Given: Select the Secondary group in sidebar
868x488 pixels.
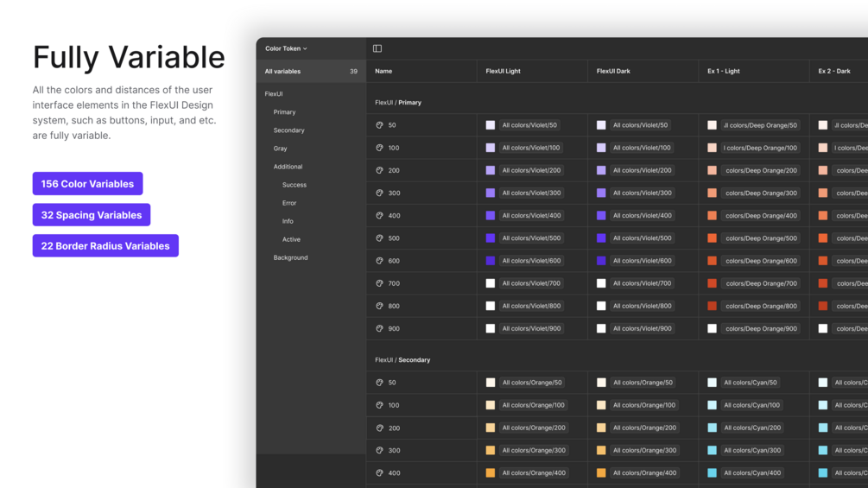Looking at the screenshot, I should pyautogui.click(x=288, y=130).
